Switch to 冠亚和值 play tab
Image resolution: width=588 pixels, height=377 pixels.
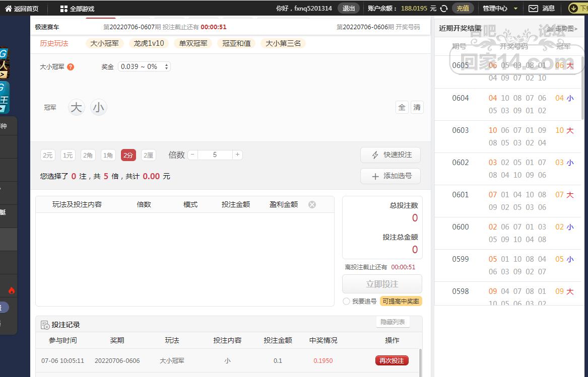[236, 43]
